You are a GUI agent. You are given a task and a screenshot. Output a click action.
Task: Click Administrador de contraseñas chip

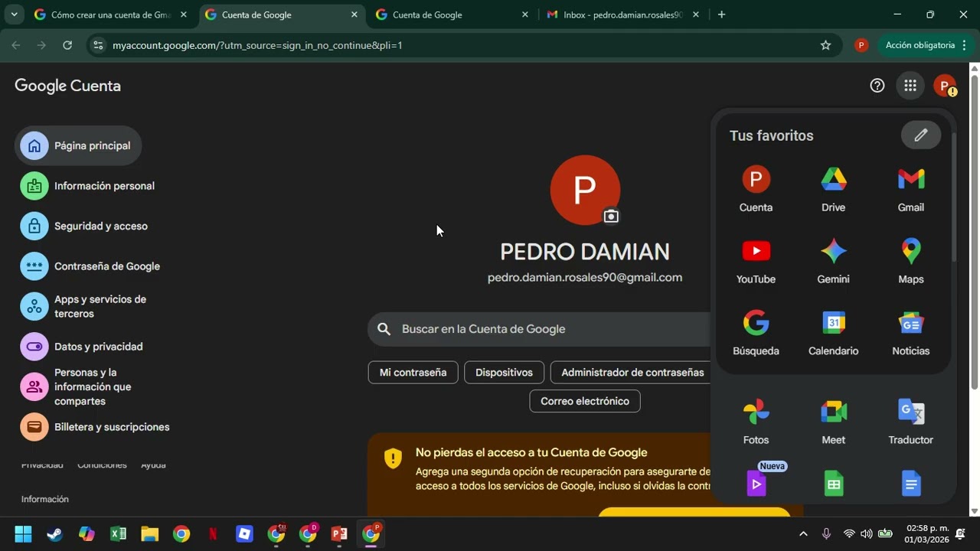[x=631, y=373]
